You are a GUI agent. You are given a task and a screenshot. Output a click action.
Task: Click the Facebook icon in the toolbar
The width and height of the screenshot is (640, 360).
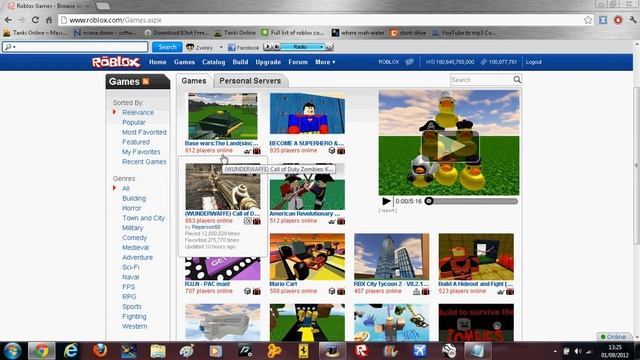coord(231,47)
